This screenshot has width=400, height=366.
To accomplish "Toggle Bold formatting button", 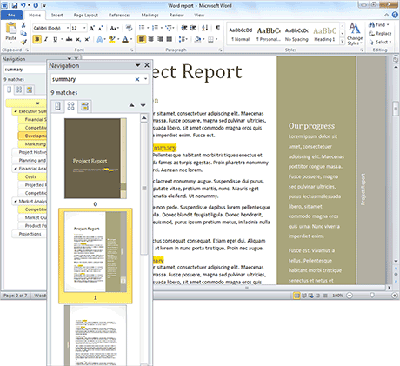I will point(37,39).
